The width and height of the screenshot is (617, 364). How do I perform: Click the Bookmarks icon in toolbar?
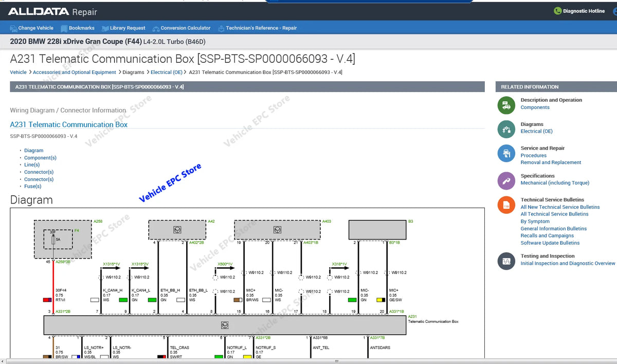pos(64,28)
